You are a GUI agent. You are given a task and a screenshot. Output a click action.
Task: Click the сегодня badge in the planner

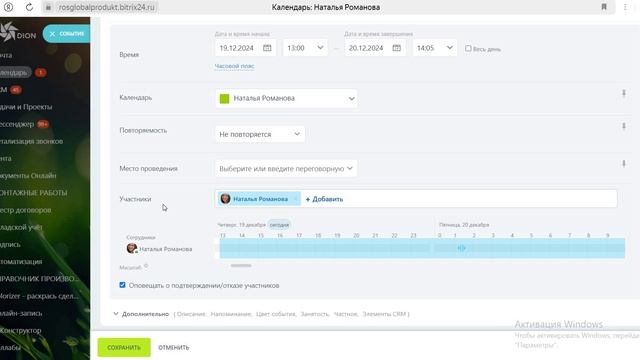point(279,225)
